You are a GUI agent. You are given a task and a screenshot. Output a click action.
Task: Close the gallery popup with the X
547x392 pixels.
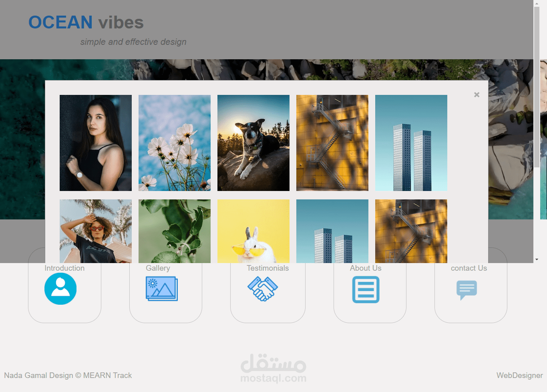(x=477, y=94)
